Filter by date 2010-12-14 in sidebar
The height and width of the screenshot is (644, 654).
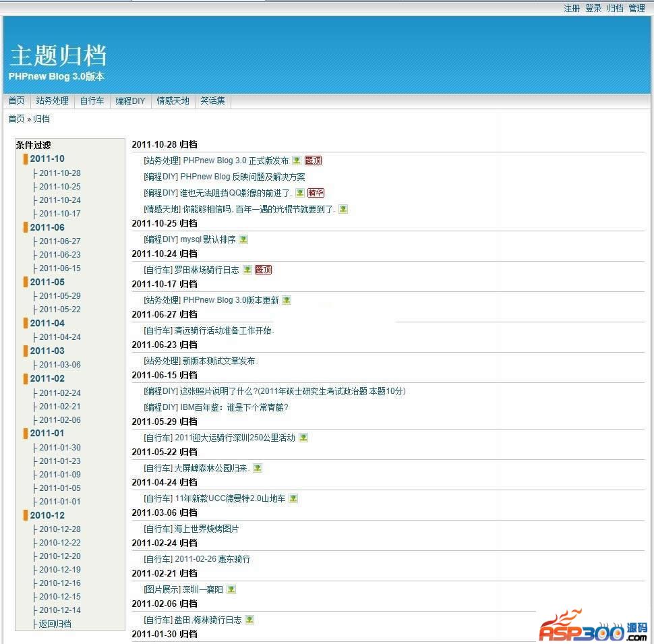click(60, 610)
